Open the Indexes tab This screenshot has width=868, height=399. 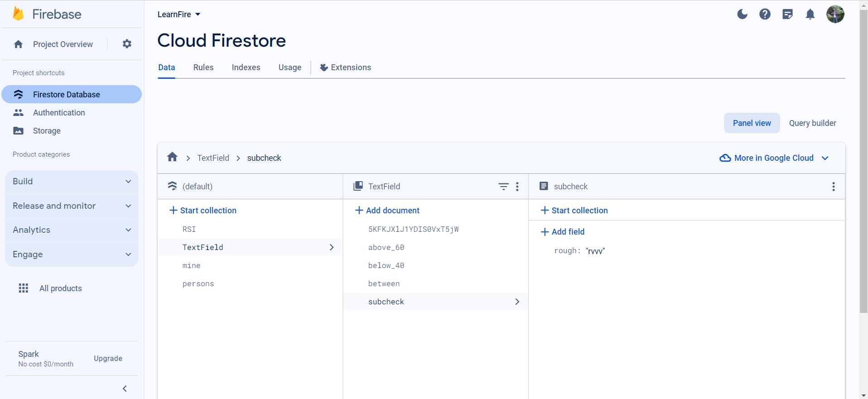click(x=246, y=67)
